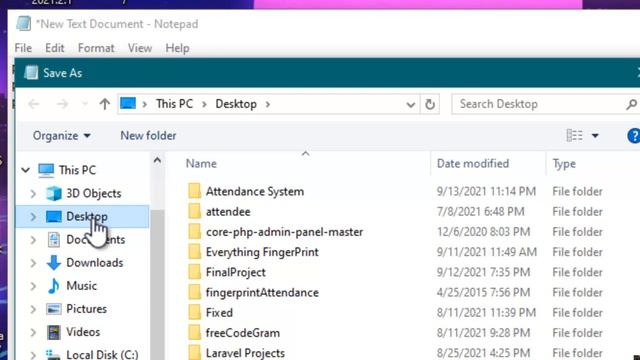Select This PC in navigation pane
The width and height of the screenshot is (640, 360).
pos(77,170)
